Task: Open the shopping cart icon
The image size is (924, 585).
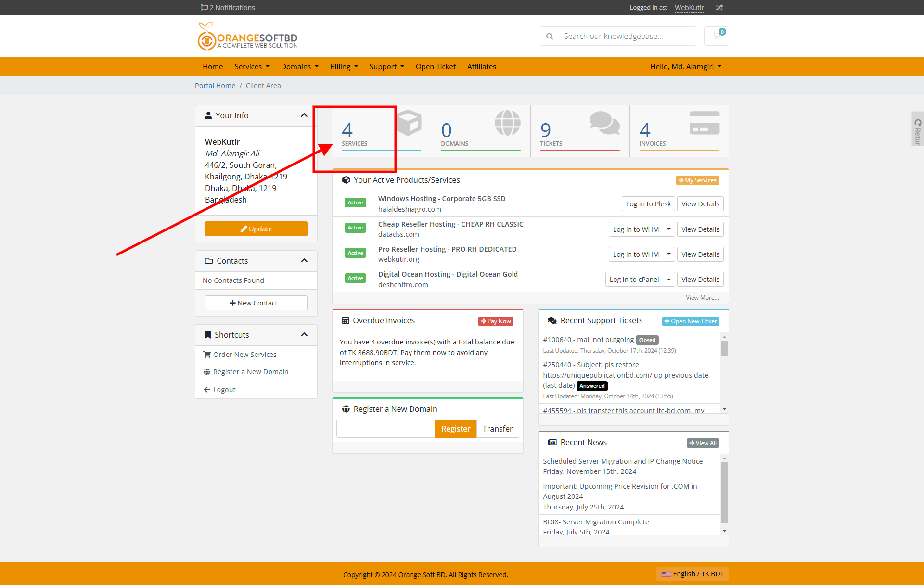Action: click(716, 36)
